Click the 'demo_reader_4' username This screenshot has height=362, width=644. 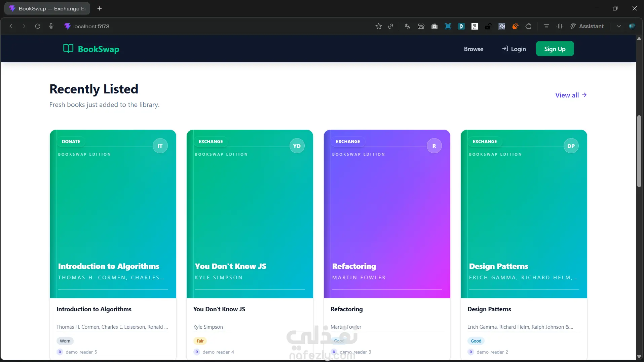pyautogui.click(x=218, y=352)
